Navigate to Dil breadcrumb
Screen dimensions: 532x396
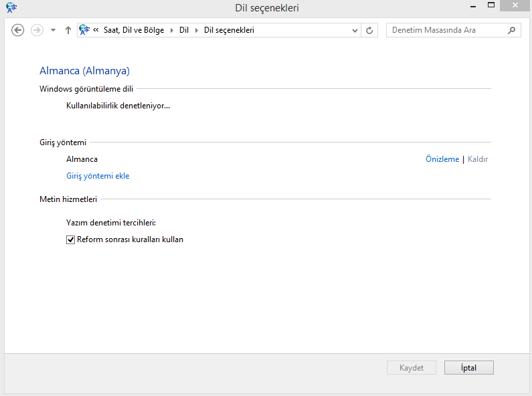pyautogui.click(x=184, y=30)
